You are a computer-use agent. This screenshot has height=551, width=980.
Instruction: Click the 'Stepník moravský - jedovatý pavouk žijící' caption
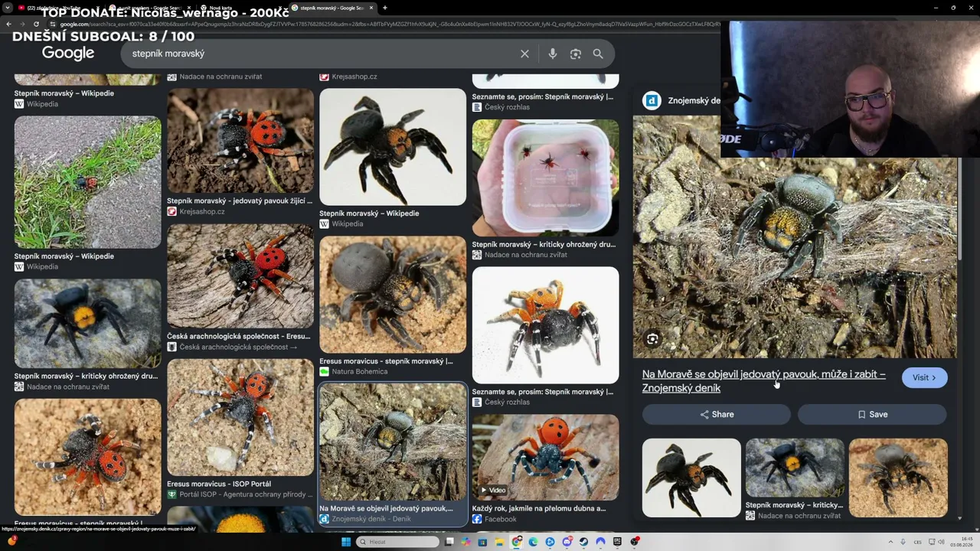coord(240,201)
